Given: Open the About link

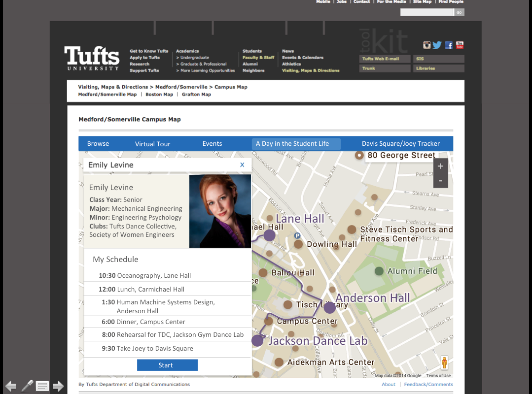Looking at the screenshot, I should (x=389, y=384).
